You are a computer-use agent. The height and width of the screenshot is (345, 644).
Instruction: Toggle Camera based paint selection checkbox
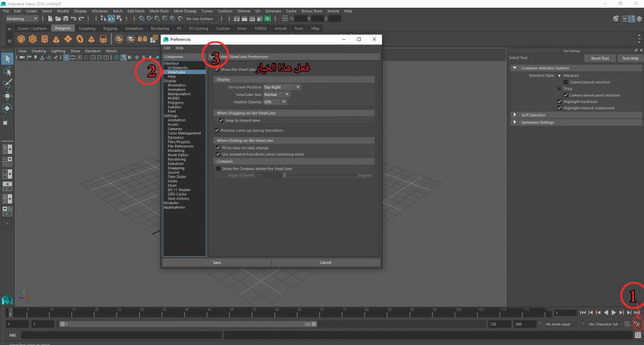(565, 95)
